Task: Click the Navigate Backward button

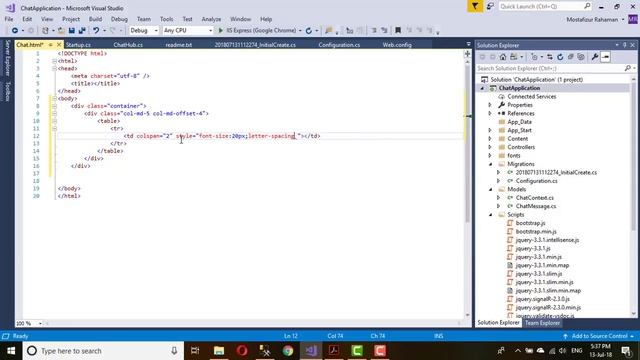Action: point(15,31)
